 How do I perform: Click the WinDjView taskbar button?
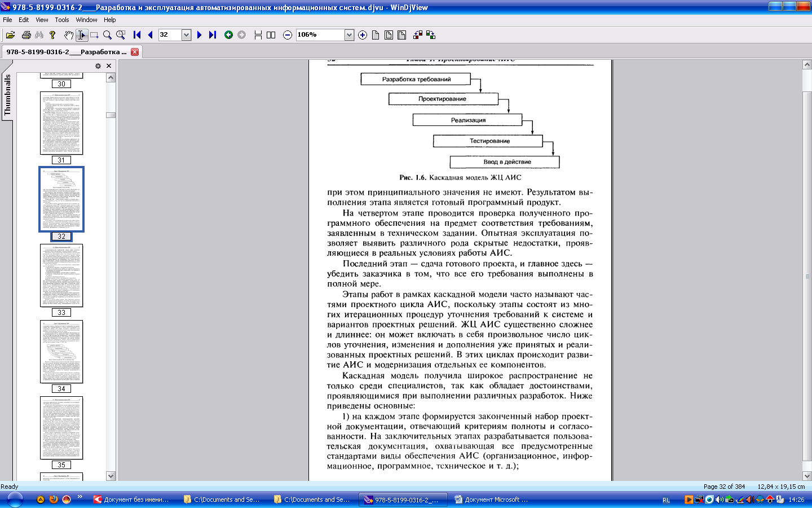[402, 500]
